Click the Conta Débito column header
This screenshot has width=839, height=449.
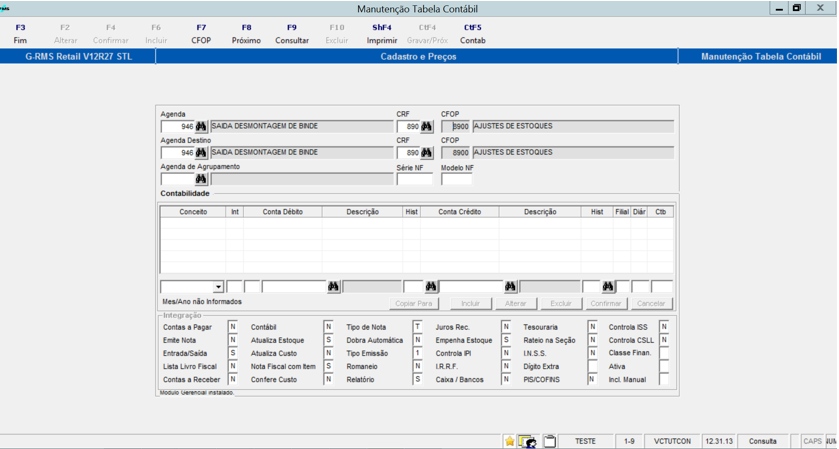coord(283,212)
